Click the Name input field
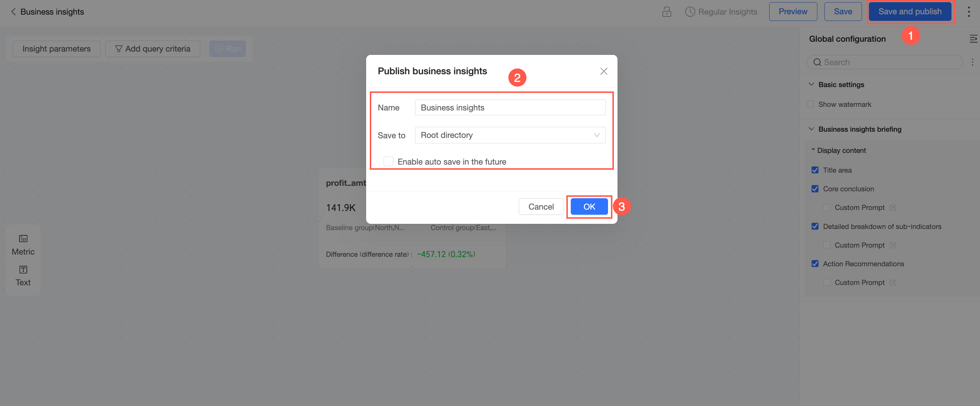The height and width of the screenshot is (406, 980). coord(510,108)
